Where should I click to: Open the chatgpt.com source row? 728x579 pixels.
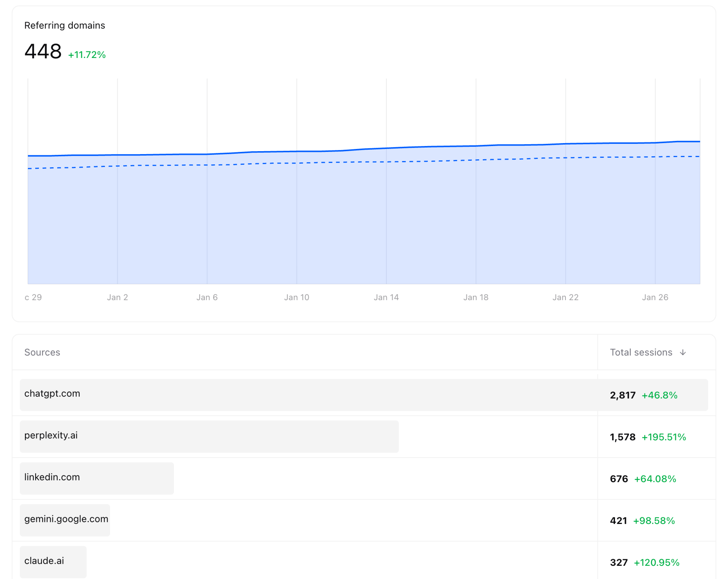pos(52,394)
